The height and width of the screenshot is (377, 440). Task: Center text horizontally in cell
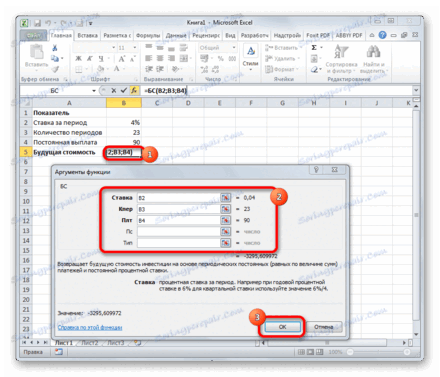[x=160, y=59]
